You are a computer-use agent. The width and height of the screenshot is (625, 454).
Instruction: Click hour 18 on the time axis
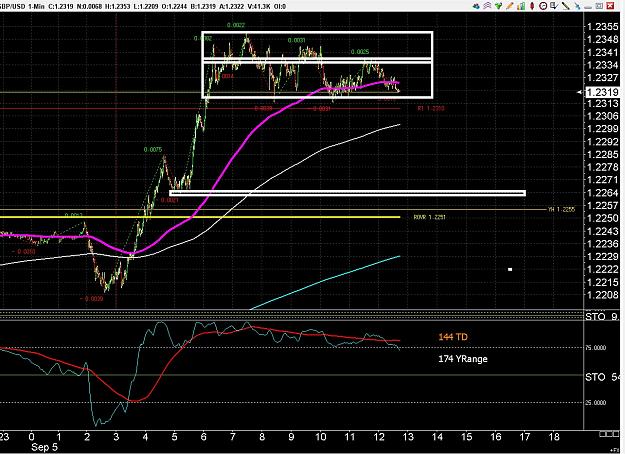(x=554, y=436)
